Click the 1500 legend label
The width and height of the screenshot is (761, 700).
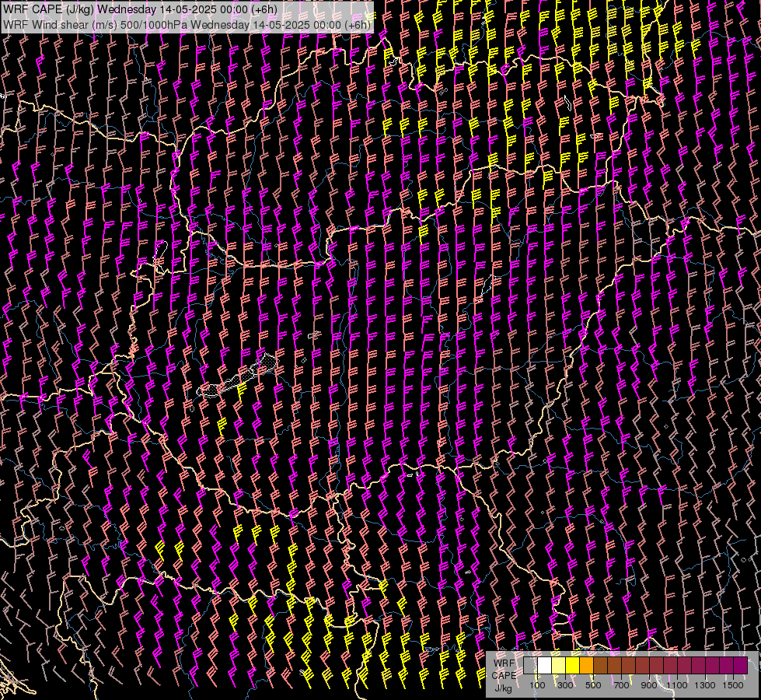tap(733, 685)
